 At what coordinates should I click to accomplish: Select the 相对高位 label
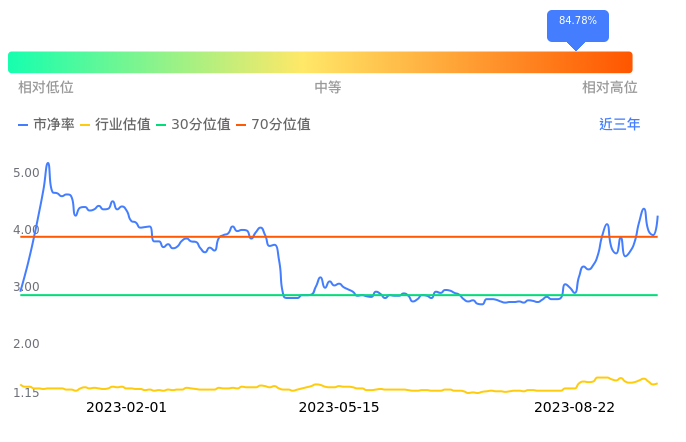click(x=610, y=88)
